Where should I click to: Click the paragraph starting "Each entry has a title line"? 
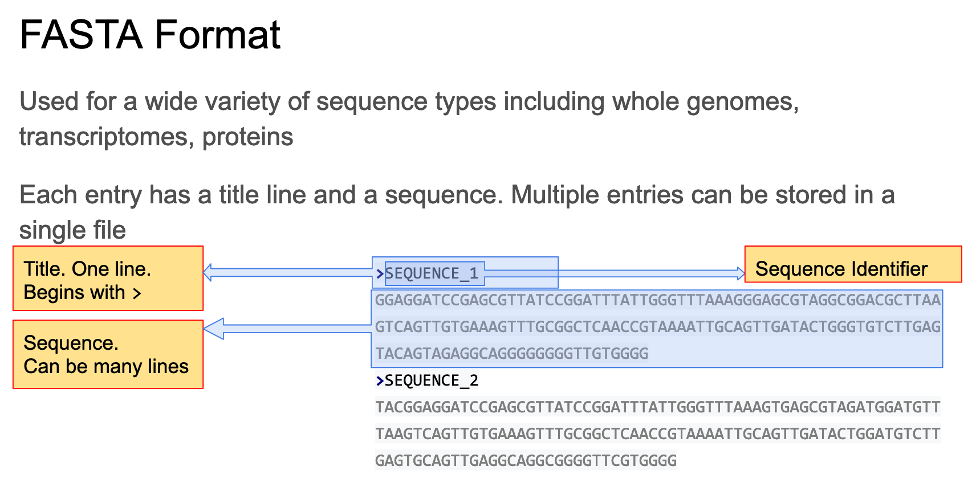pyautogui.click(x=457, y=212)
